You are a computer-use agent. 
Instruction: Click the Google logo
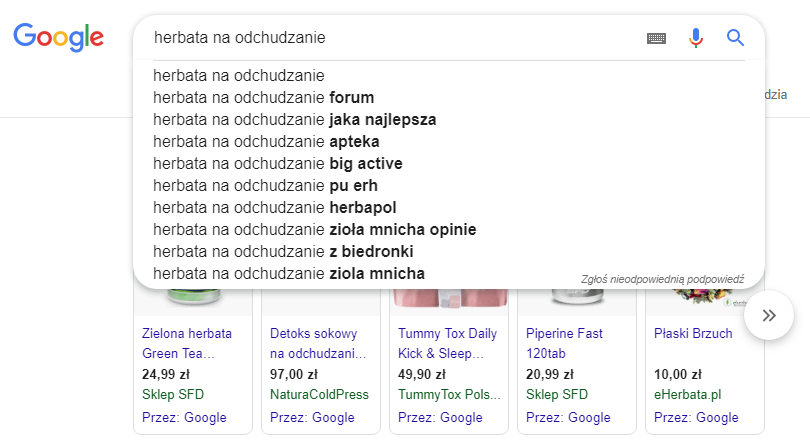[58, 38]
